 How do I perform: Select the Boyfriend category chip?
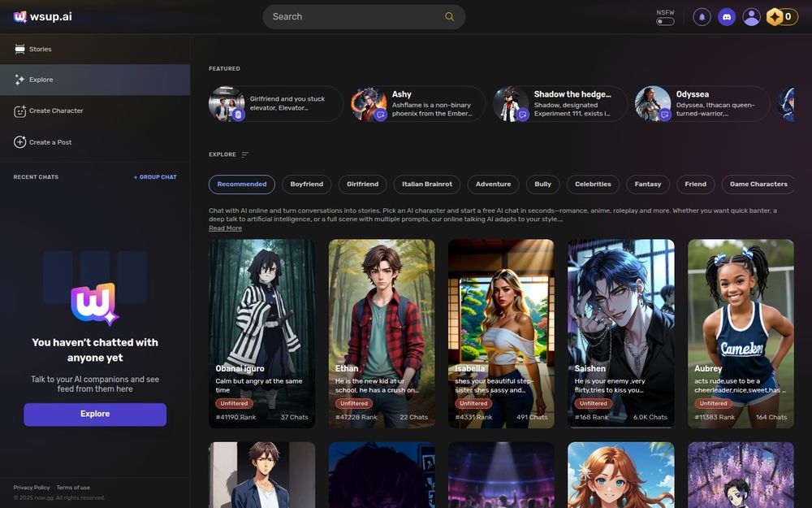(307, 185)
